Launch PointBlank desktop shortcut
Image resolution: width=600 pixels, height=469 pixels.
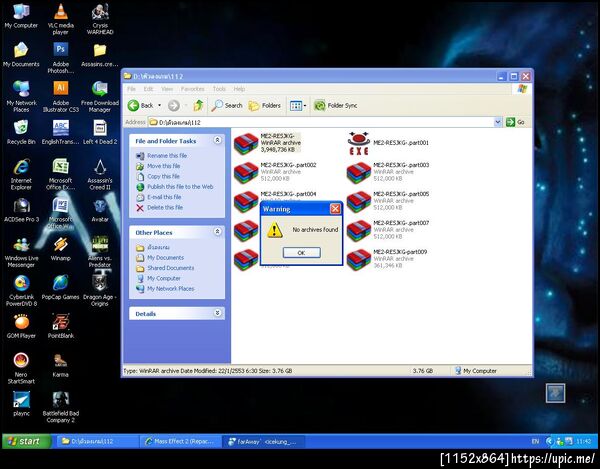(60, 326)
